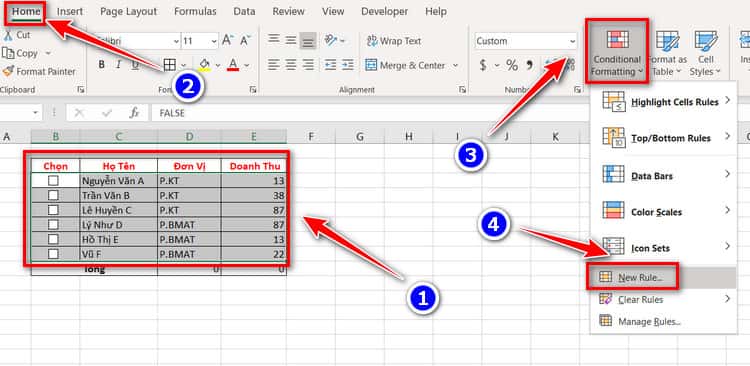Screen dimensions: 750x366
Task: Open the Home ribbon tab
Action: [x=26, y=11]
